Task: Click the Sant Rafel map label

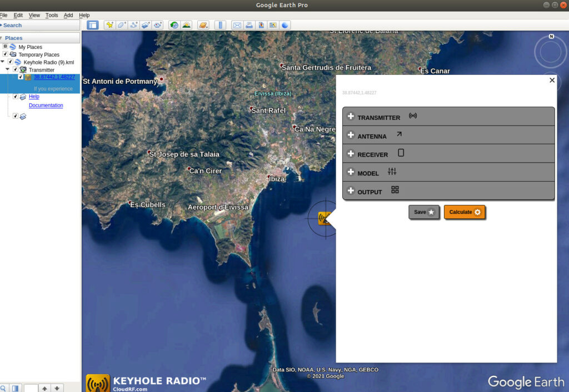Action: pyautogui.click(x=268, y=110)
